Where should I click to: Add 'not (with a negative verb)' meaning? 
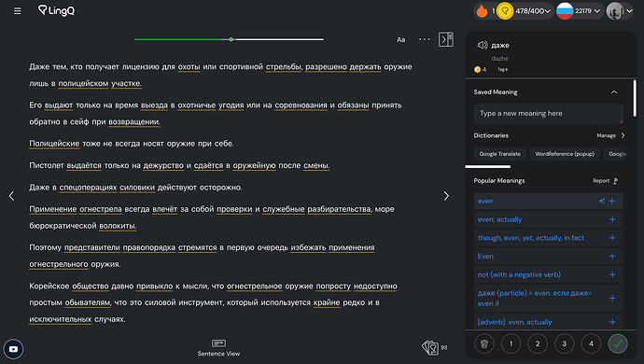coord(612,274)
